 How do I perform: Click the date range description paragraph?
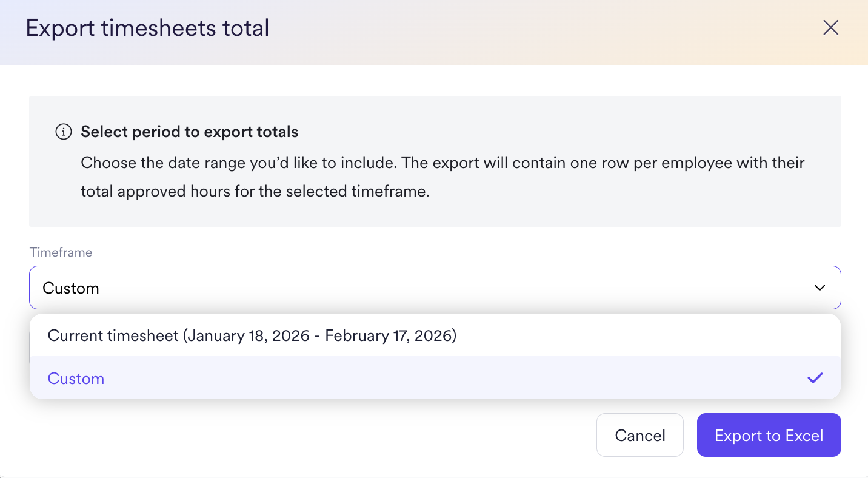442,177
